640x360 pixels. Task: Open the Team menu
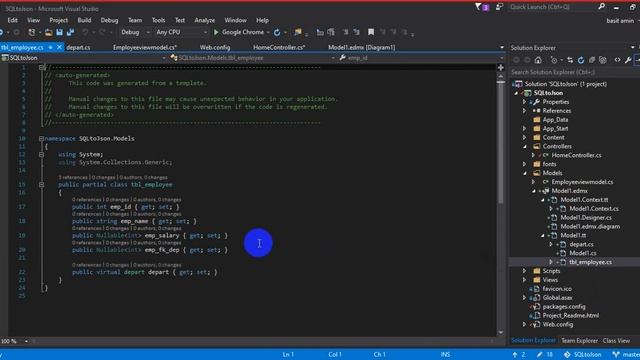pos(135,20)
